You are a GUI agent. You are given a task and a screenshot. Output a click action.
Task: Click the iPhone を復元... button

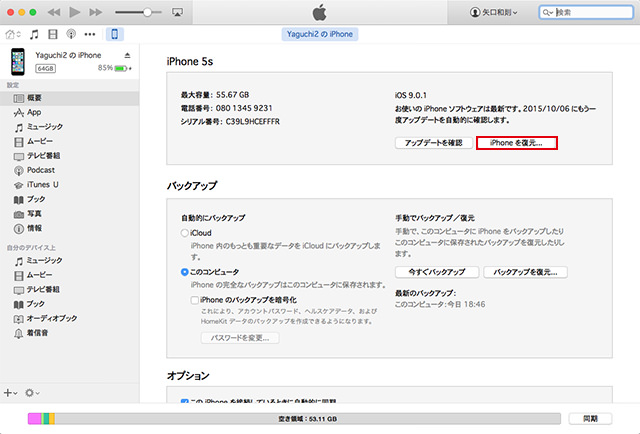pyautogui.click(x=517, y=143)
